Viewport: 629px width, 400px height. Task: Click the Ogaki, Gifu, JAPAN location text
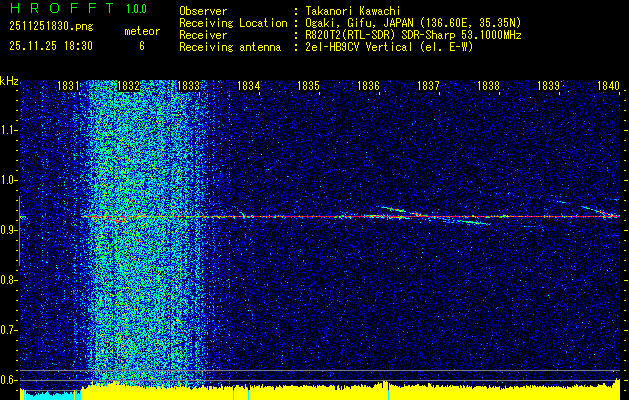tap(413, 23)
